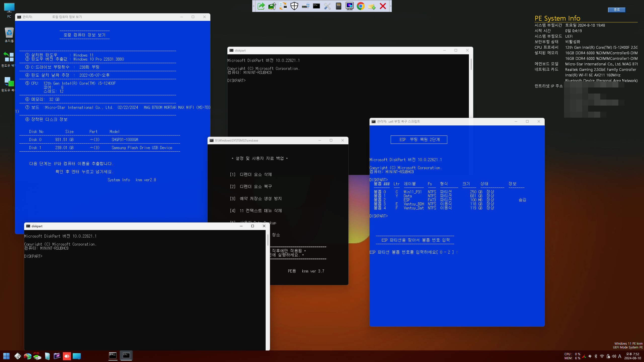Select option [2] 디펜더 요소 복구
The height and width of the screenshot is (362, 644).
coord(251,187)
